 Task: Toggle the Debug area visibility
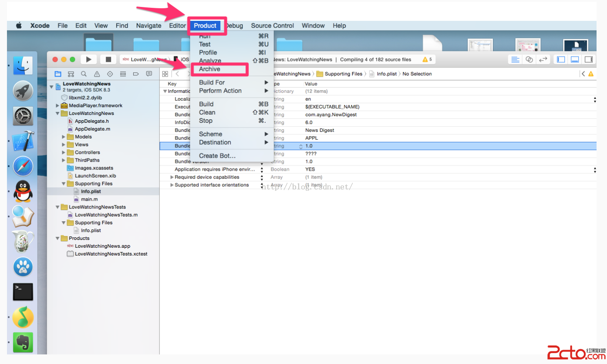coord(575,60)
